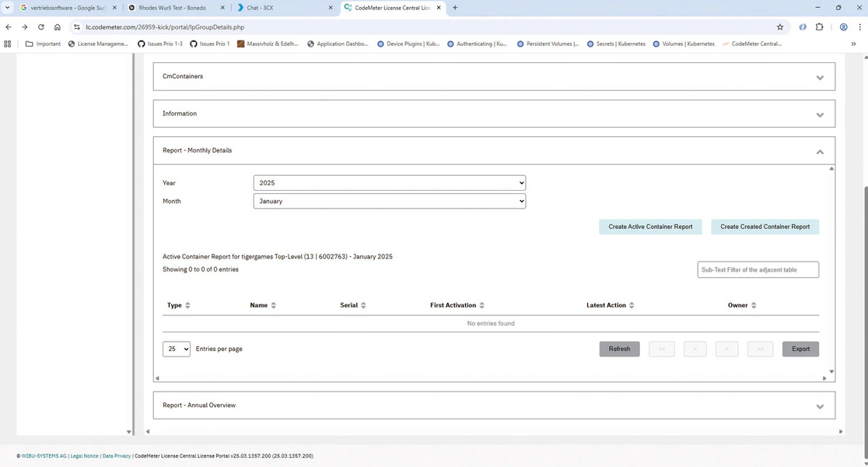Expand the Information section
The image size is (868, 467).
pyautogui.click(x=819, y=114)
